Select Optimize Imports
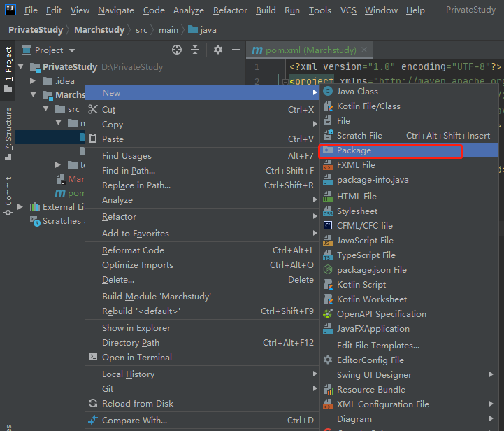The image size is (504, 431). click(x=203, y=265)
